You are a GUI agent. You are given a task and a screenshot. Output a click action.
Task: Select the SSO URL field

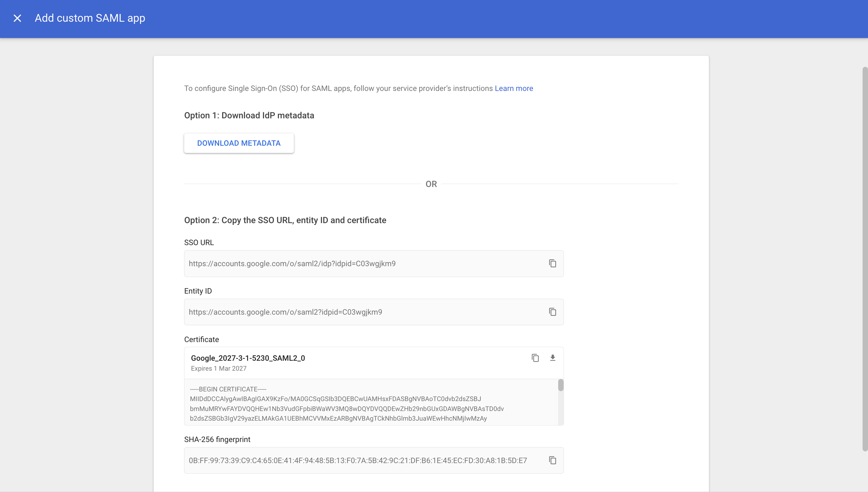pos(374,263)
